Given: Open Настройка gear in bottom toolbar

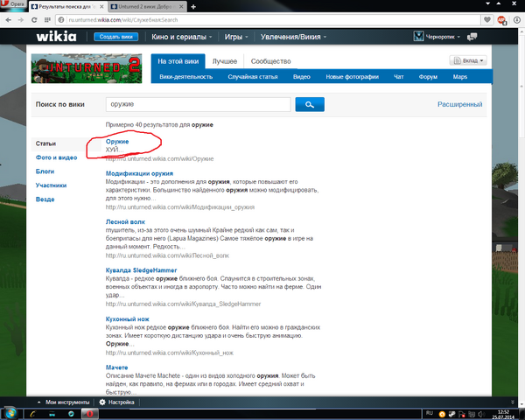Looking at the screenshot, I should [x=116, y=402].
